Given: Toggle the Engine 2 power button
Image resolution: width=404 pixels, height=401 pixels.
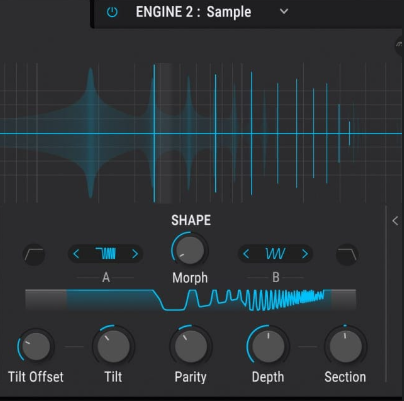Looking at the screenshot, I should pos(112,12).
